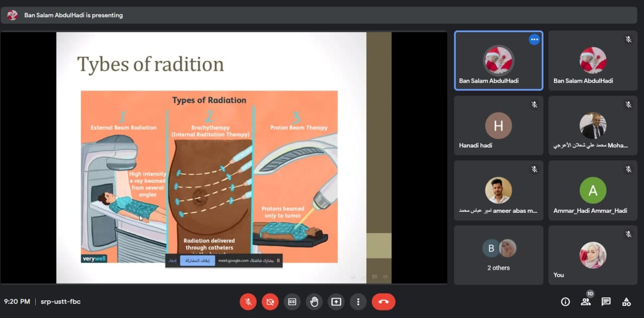Turn on the camera

tap(270, 302)
